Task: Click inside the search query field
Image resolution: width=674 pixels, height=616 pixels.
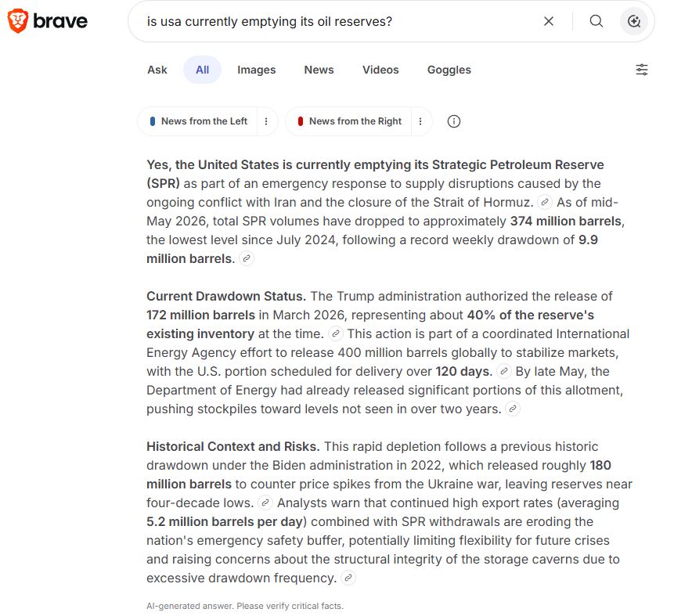Action: click(335, 21)
